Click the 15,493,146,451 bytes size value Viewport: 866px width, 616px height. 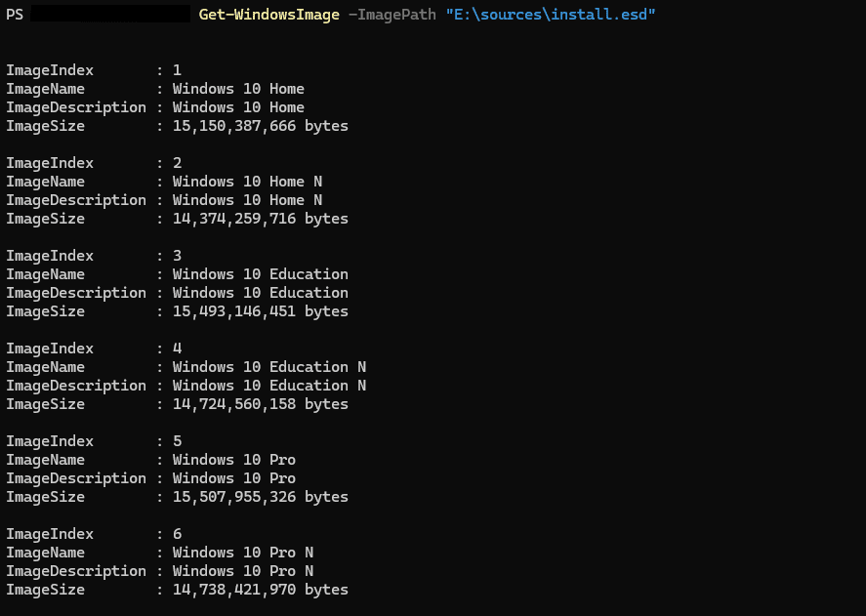point(260,311)
